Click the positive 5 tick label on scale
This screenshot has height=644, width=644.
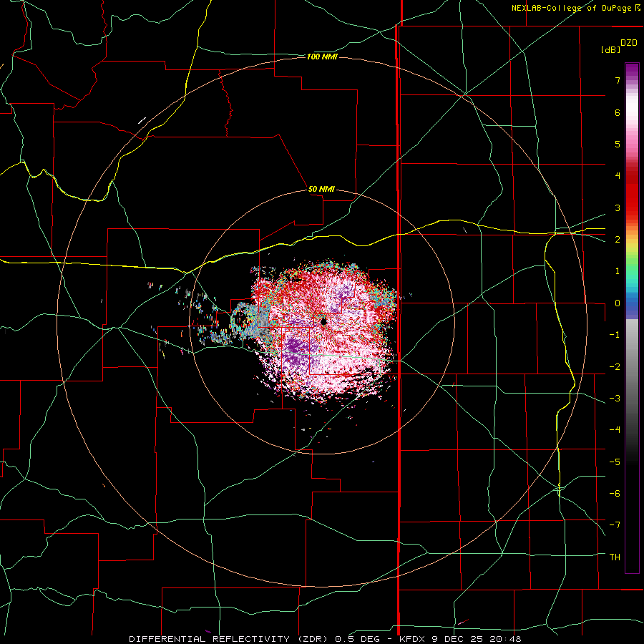618,144
